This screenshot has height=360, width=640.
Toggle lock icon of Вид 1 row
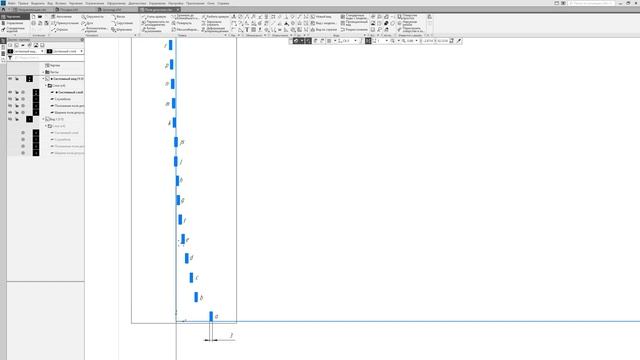(x=17, y=119)
